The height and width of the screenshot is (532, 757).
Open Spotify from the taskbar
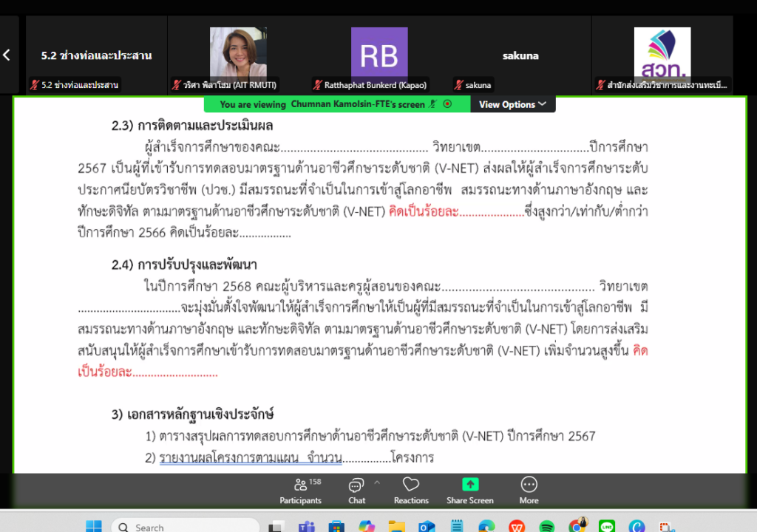(x=547, y=527)
